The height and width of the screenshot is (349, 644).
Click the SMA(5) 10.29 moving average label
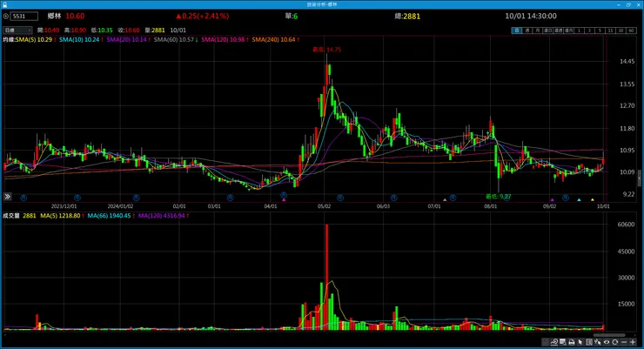click(36, 39)
